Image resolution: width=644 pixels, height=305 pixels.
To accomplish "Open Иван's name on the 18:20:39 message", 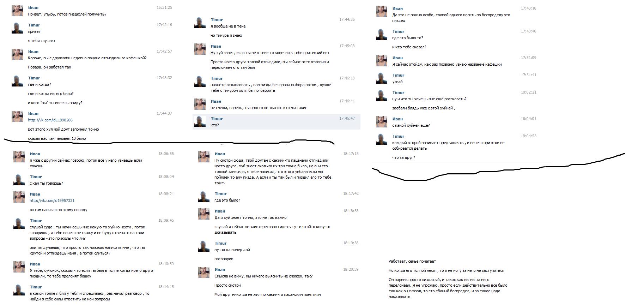I will pos(220,270).
